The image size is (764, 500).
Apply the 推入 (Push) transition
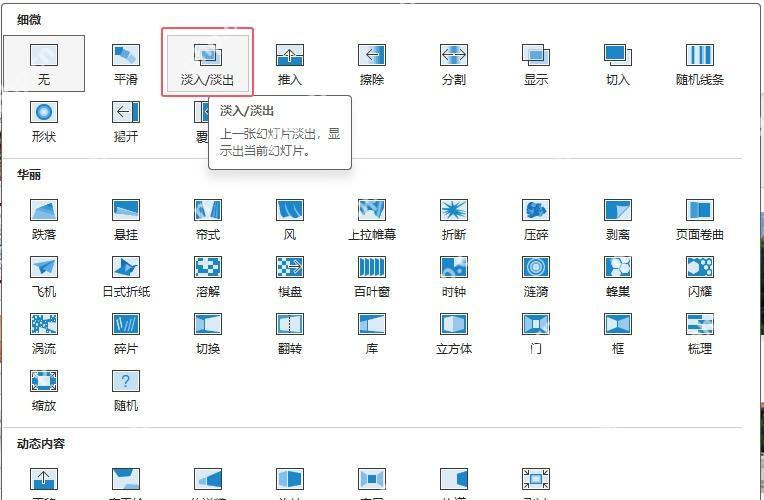(x=289, y=63)
